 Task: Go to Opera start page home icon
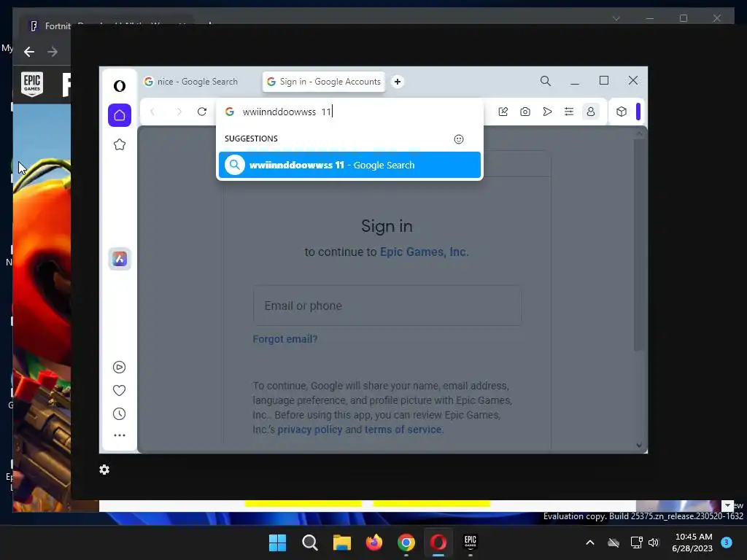click(120, 115)
